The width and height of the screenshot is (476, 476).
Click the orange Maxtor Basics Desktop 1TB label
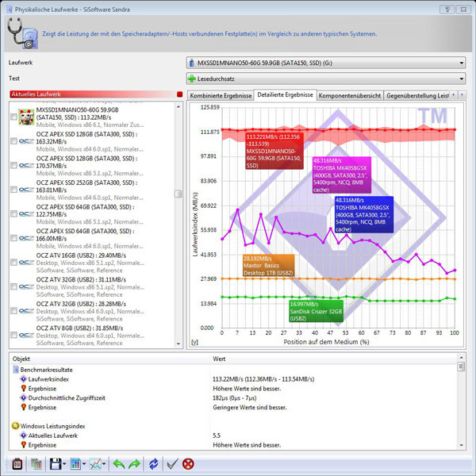click(269, 266)
